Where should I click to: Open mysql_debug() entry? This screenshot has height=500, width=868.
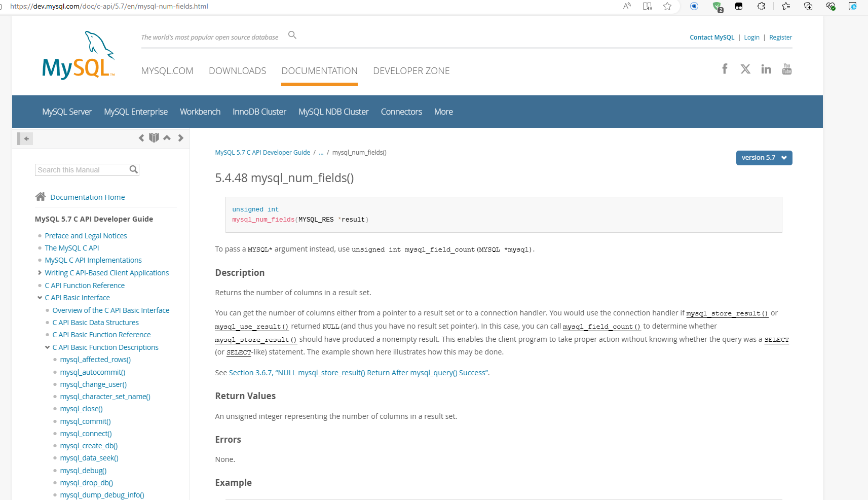pyautogui.click(x=83, y=471)
